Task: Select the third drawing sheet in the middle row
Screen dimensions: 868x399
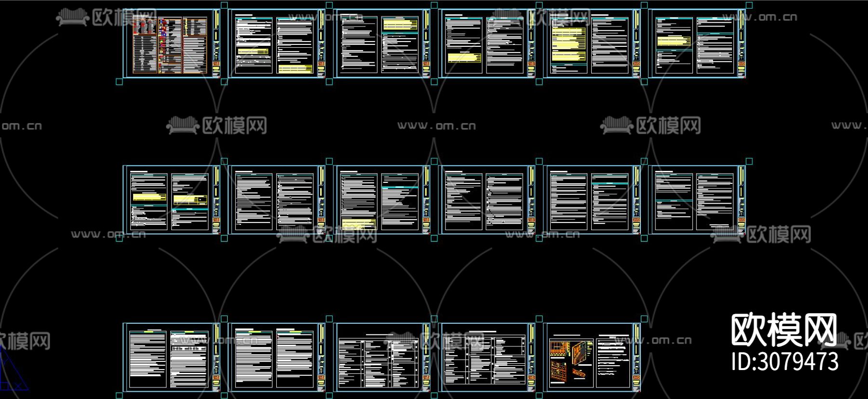Action: [382, 200]
